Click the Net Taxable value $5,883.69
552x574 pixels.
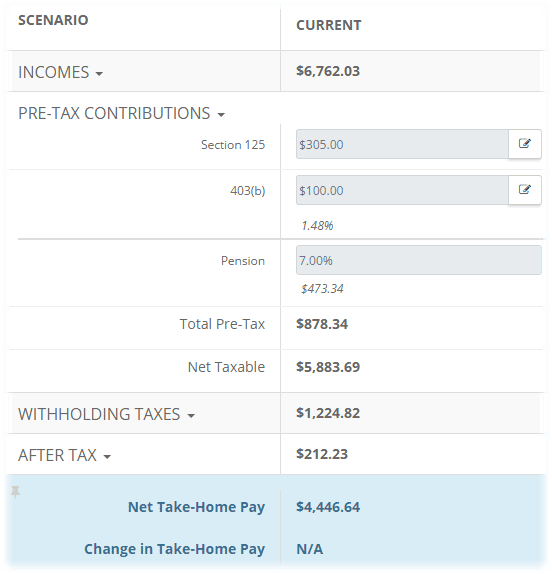328,367
